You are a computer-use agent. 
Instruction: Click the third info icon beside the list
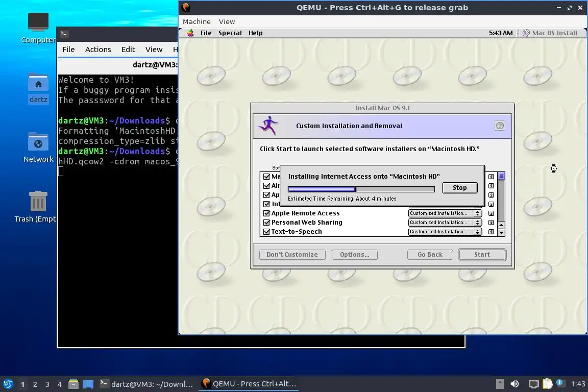pyautogui.click(x=491, y=194)
